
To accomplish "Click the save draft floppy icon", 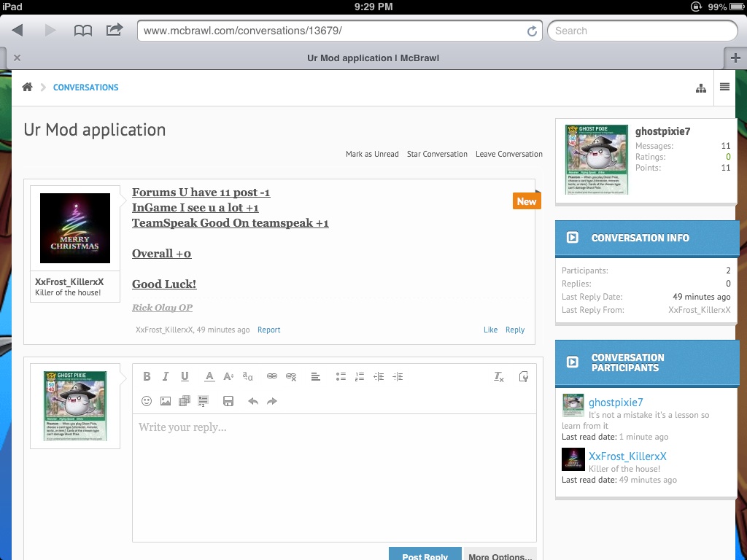I will point(228,401).
